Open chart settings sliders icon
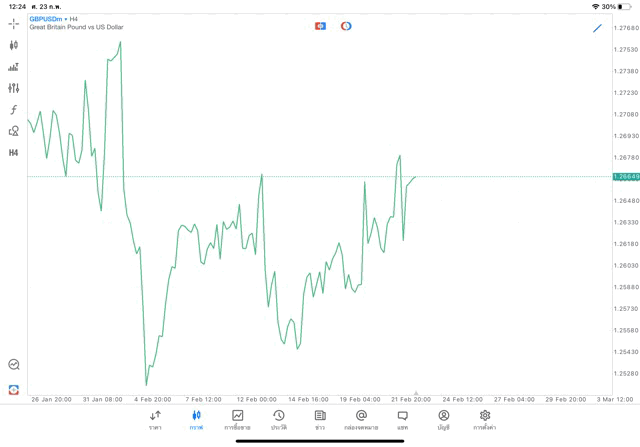This screenshot has width=640, height=447. (13, 88)
